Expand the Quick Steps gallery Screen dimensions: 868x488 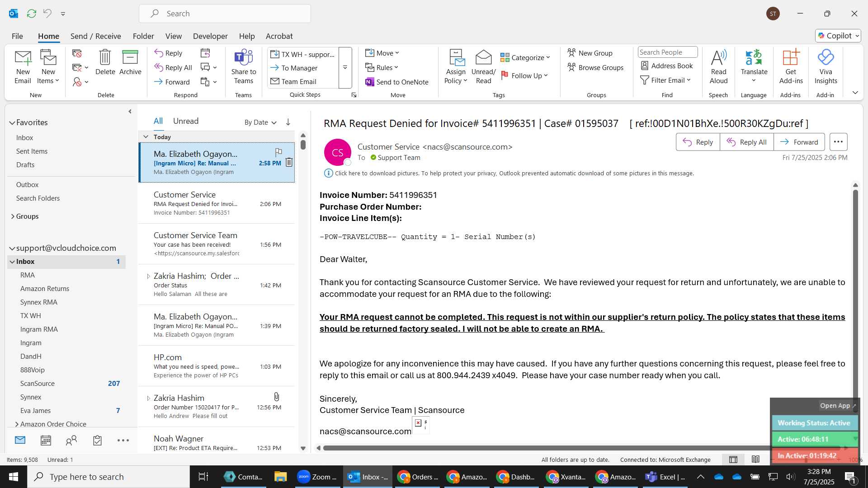(345, 67)
